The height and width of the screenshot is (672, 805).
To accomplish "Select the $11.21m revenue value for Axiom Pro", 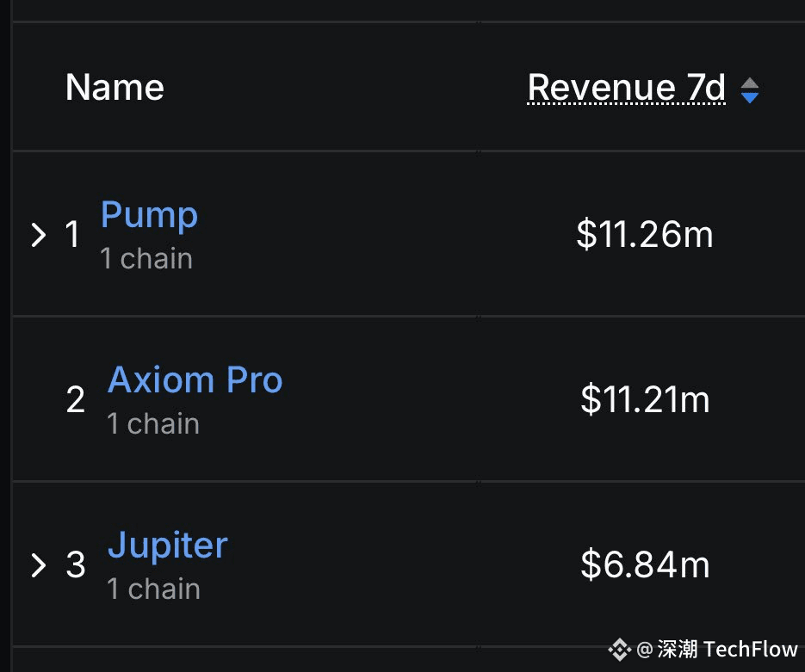I will [645, 399].
